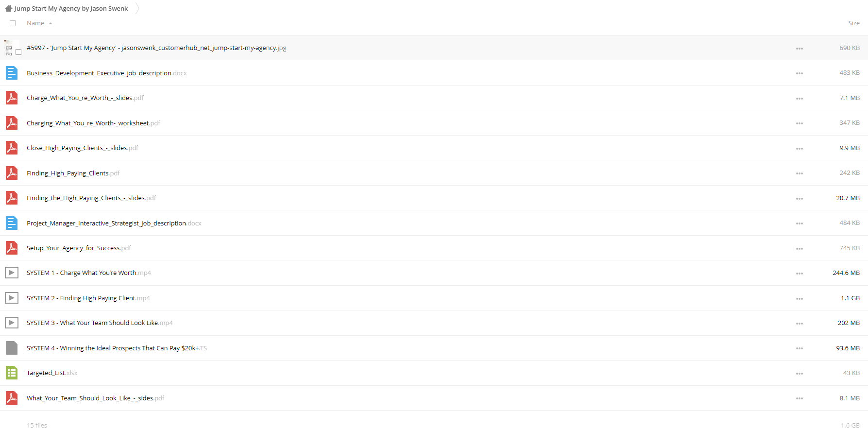Click video icon of SYSTEM 1 Charge What You're Worth
The width and height of the screenshot is (868, 430).
[12, 273]
